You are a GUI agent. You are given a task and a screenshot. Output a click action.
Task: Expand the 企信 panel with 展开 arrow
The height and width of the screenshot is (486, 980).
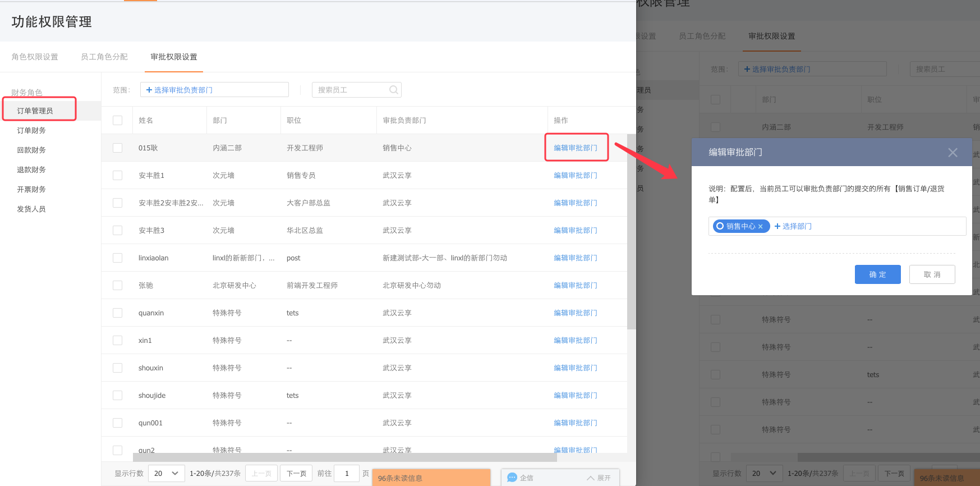coord(599,478)
